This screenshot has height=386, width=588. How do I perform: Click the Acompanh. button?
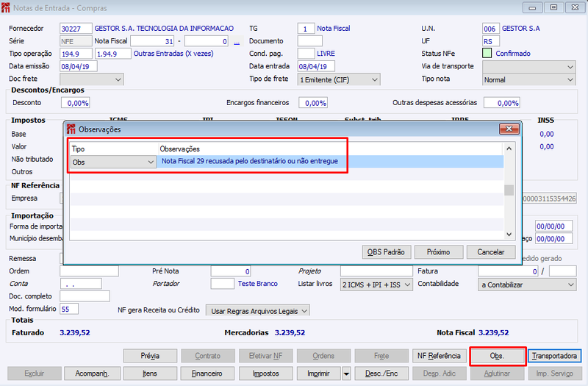point(92,374)
